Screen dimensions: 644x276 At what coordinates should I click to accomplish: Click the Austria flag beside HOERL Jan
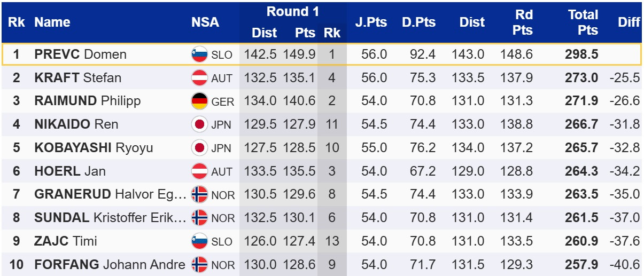click(199, 171)
